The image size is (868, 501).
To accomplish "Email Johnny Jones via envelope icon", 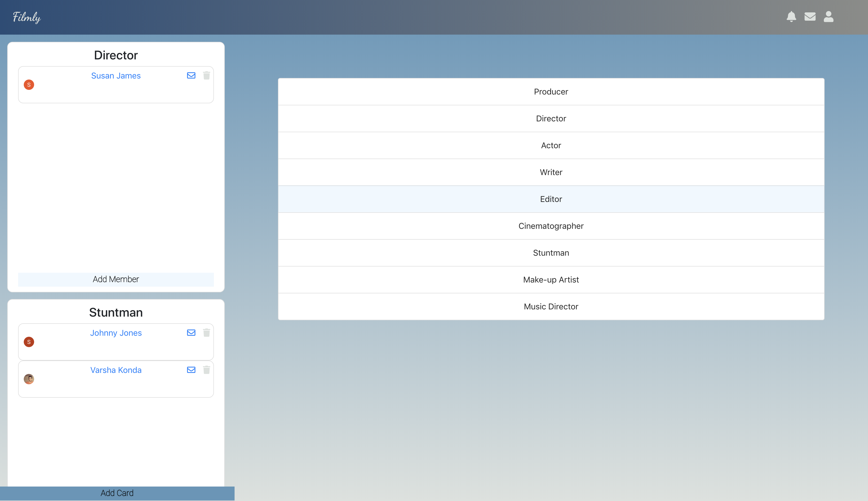I will tap(191, 332).
